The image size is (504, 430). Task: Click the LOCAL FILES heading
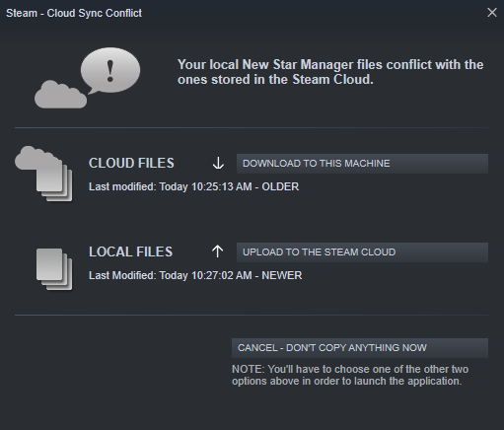click(x=130, y=251)
